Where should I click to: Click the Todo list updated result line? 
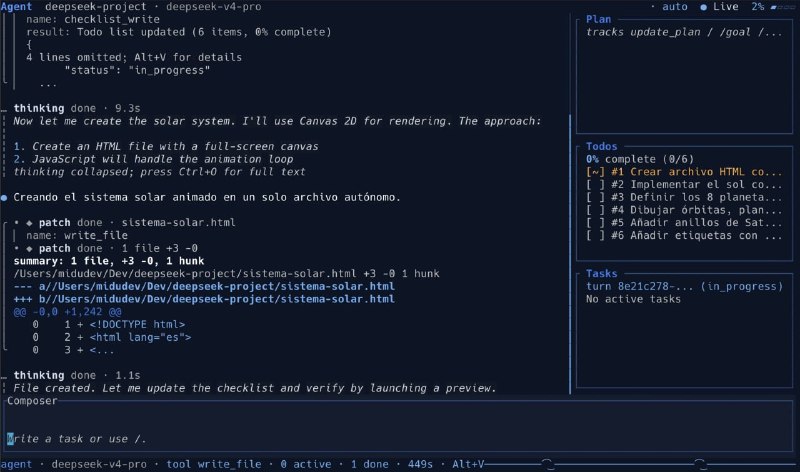pyautogui.click(x=179, y=32)
